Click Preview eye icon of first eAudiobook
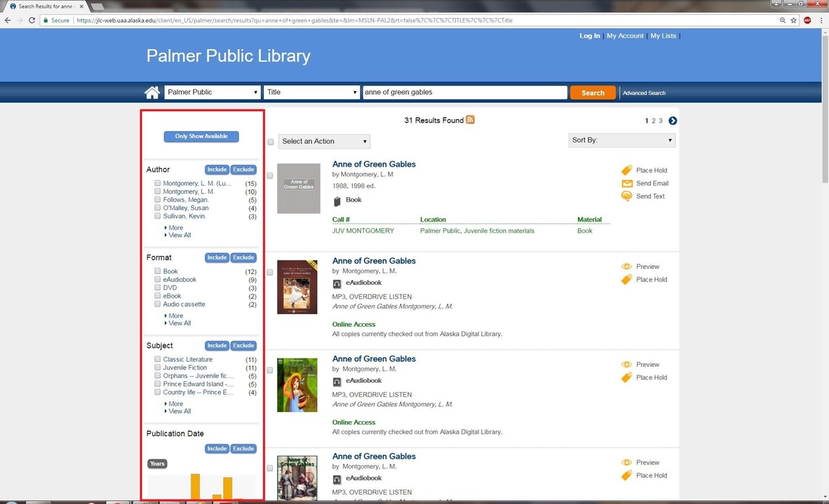 pyautogui.click(x=626, y=267)
